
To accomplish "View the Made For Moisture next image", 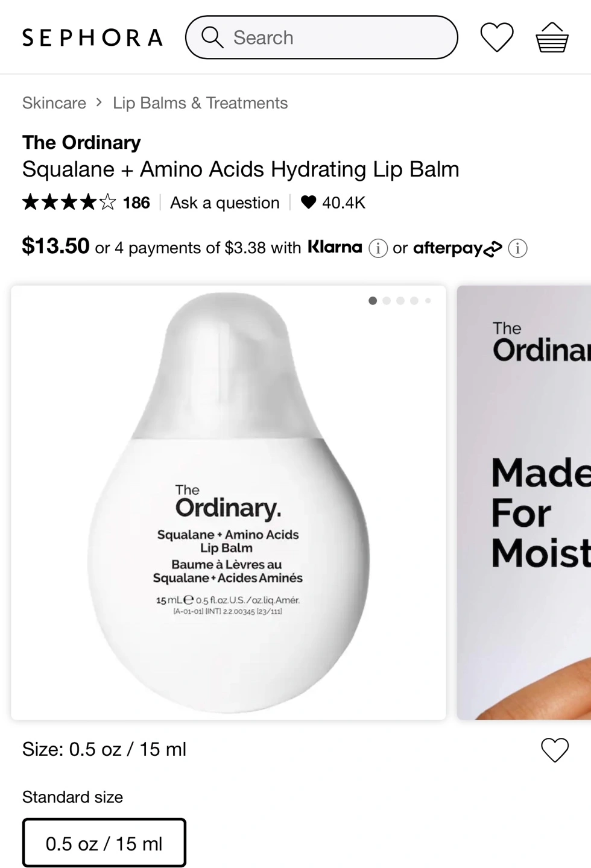I will coord(524,503).
